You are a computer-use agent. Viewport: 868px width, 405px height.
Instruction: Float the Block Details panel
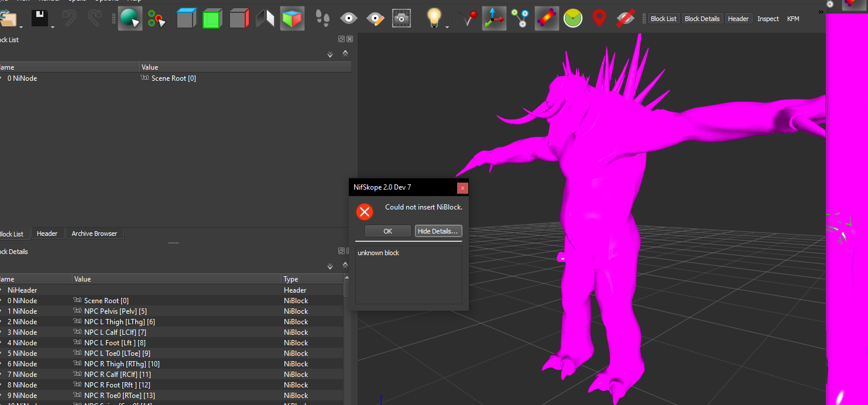click(341, 251)
